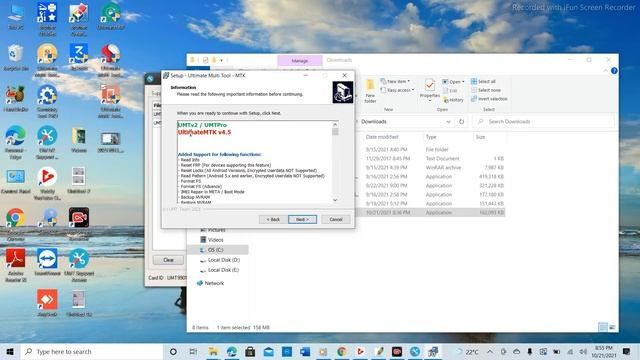Open Quick Access Toolbar customize dropdown

(x=222, y=60)
